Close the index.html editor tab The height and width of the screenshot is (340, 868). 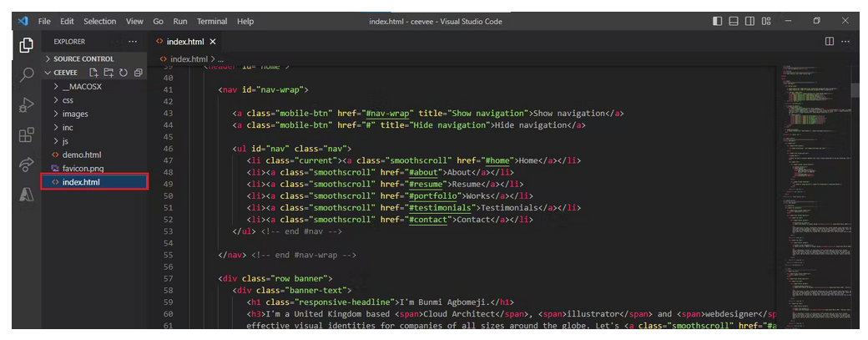(x=213, y=41)
